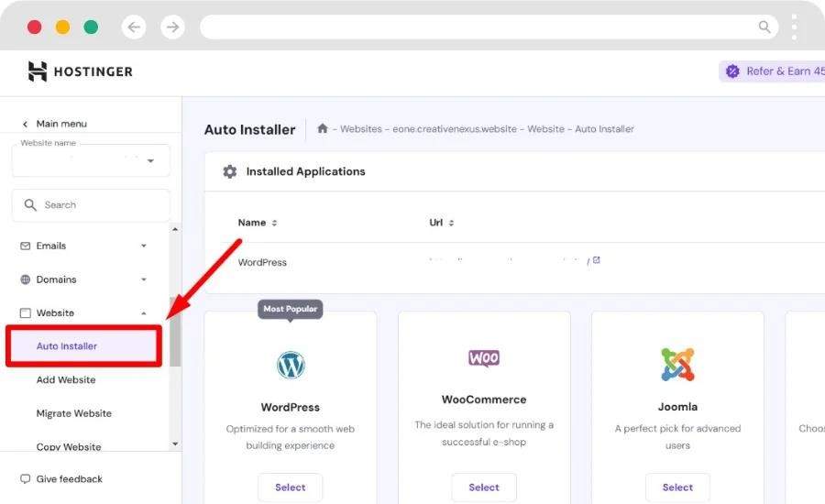Click the Domains globe icon
The height and width of the screenshot is (504, 825).
(26, 279)
